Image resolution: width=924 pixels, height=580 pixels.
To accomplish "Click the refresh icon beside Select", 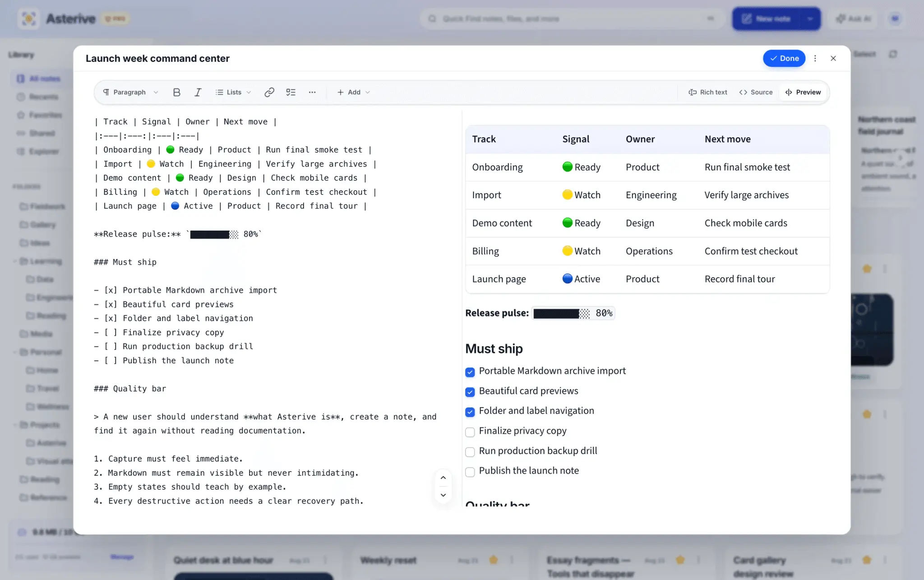I will tap(893, 54).
